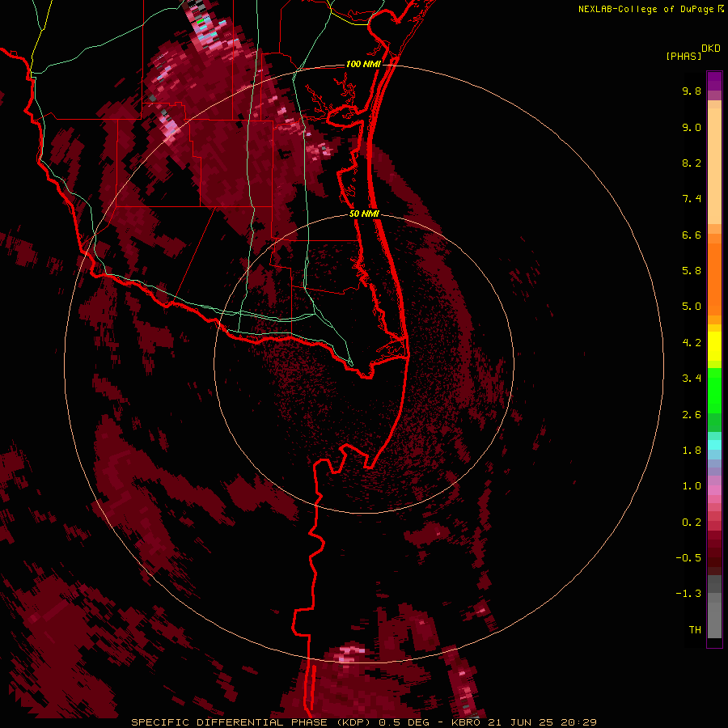Click the DKD label above the color scale
Screen dimensions: 728x728
tap(710, 49)
